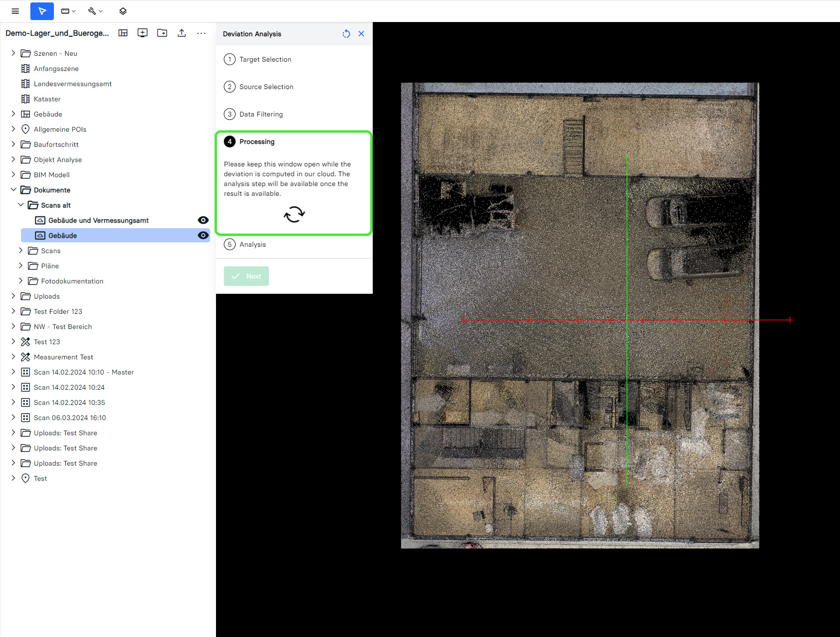Select the pointer selection tool
840x637 pixels.
click(x=42, y=11)
